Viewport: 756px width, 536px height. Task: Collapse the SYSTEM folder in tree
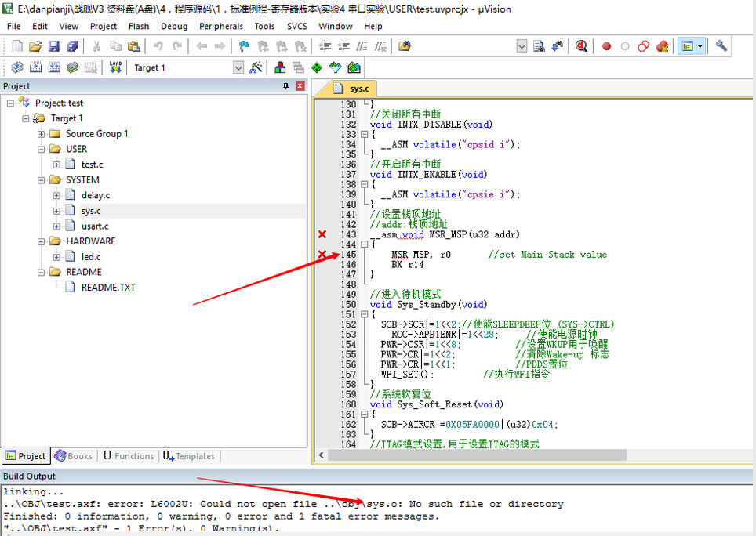tap(42, 180)
